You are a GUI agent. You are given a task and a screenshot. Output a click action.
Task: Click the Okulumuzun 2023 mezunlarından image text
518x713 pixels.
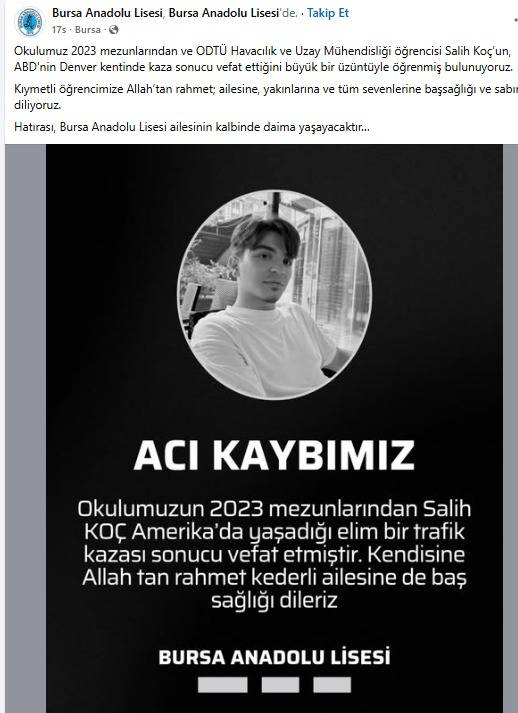[274, 554]
